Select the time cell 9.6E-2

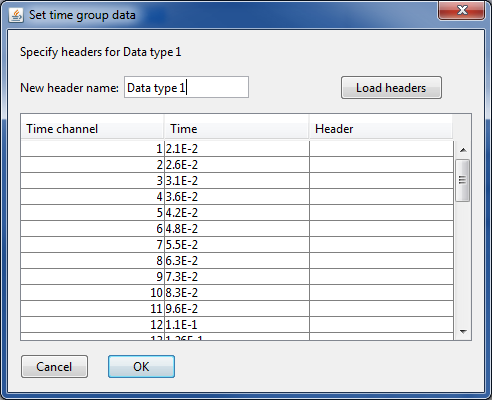237,309
